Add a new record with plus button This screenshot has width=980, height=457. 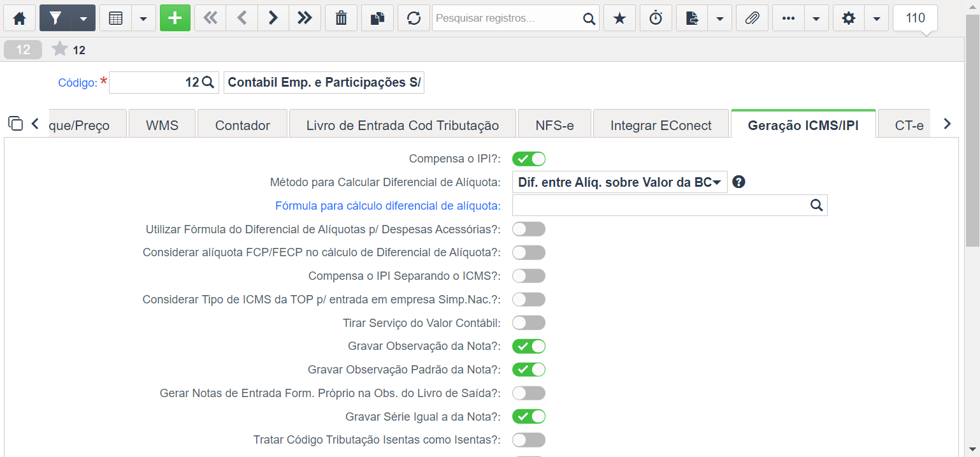[x=175, y=18]
